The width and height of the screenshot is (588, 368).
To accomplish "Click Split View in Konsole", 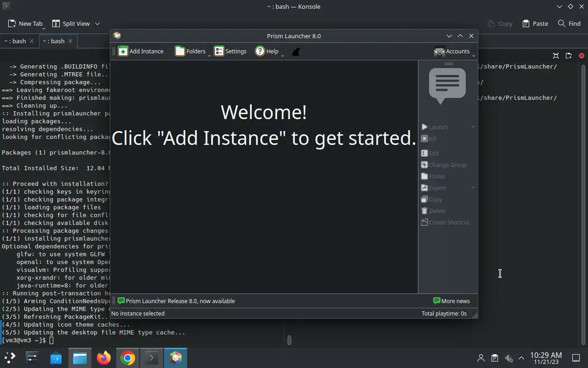I will coord(71,23).
